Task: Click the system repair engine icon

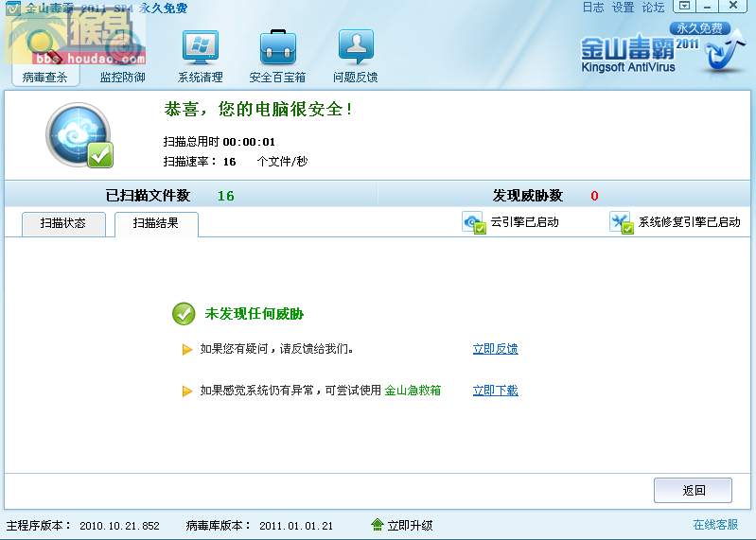Action: tap(621, 222)
